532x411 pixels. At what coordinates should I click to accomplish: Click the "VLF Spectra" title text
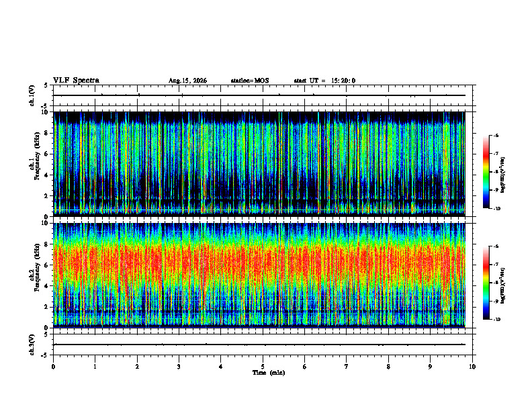pyautogui.click(x=76, y=81)
